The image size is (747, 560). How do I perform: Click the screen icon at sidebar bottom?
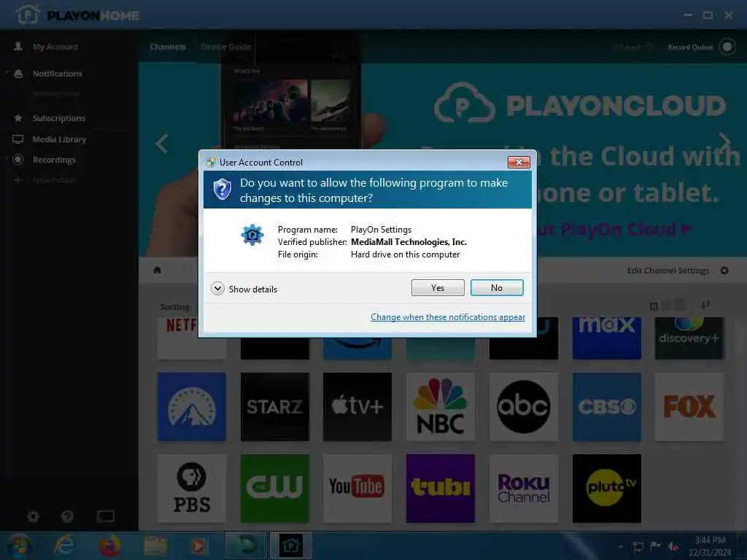(x=105, y=516)
